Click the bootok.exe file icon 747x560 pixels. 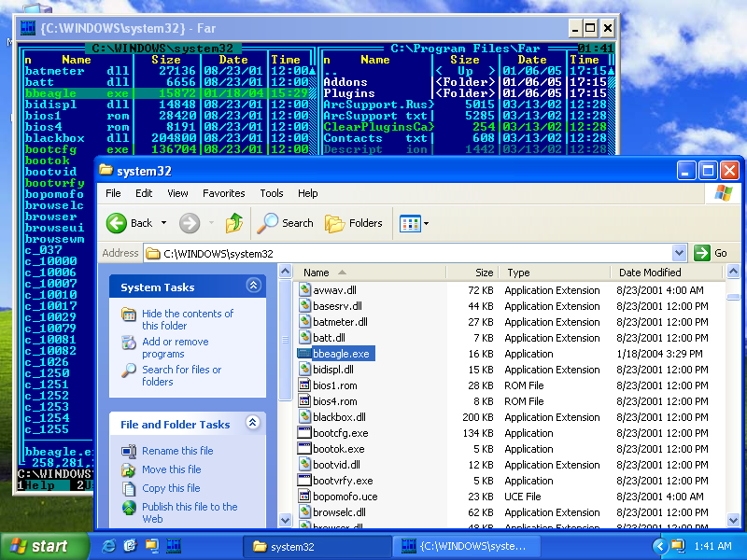(x=304, y=449)
